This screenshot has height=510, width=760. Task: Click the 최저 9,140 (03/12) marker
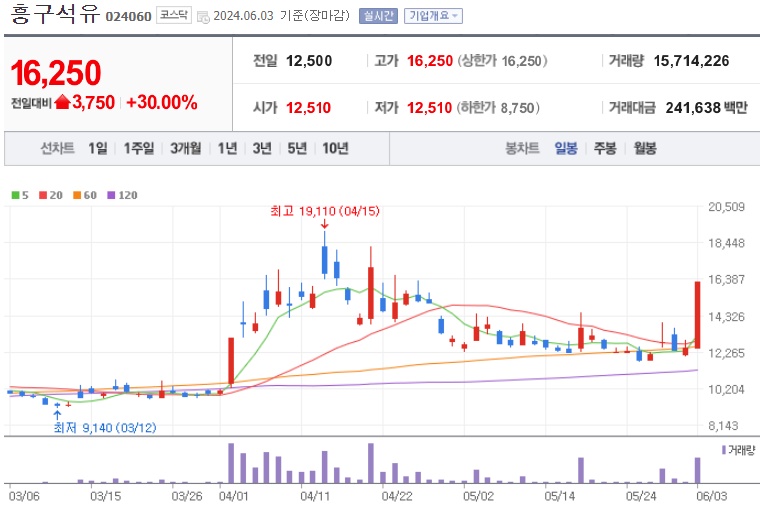coord(105,428)
